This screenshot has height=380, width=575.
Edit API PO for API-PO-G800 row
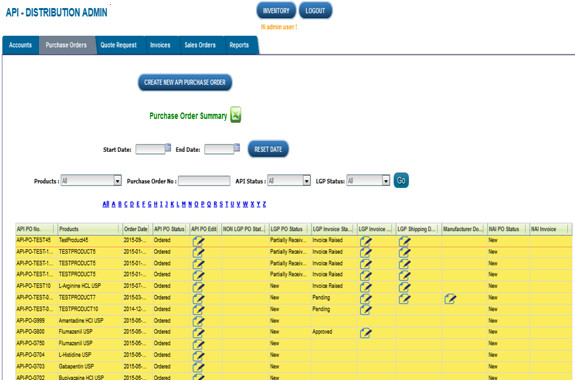click(x=198, y=332)
